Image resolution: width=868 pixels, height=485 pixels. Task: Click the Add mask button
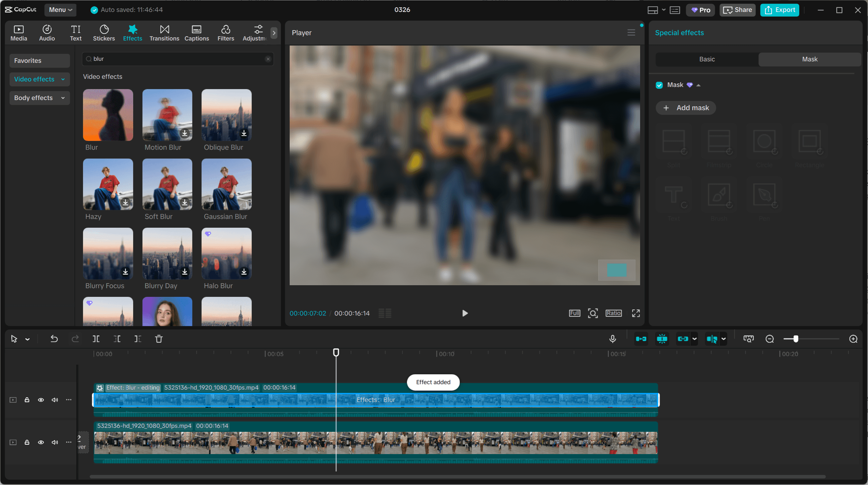point(685,108)
